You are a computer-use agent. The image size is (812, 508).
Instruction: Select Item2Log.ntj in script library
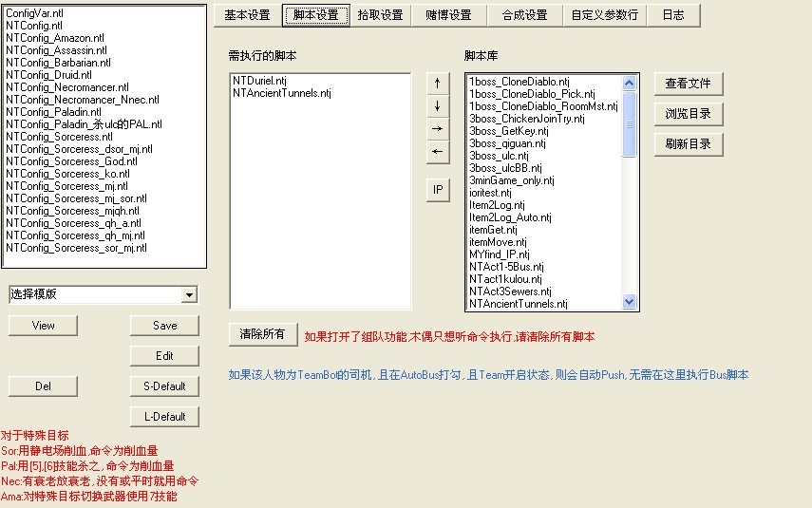coord(497,205)
